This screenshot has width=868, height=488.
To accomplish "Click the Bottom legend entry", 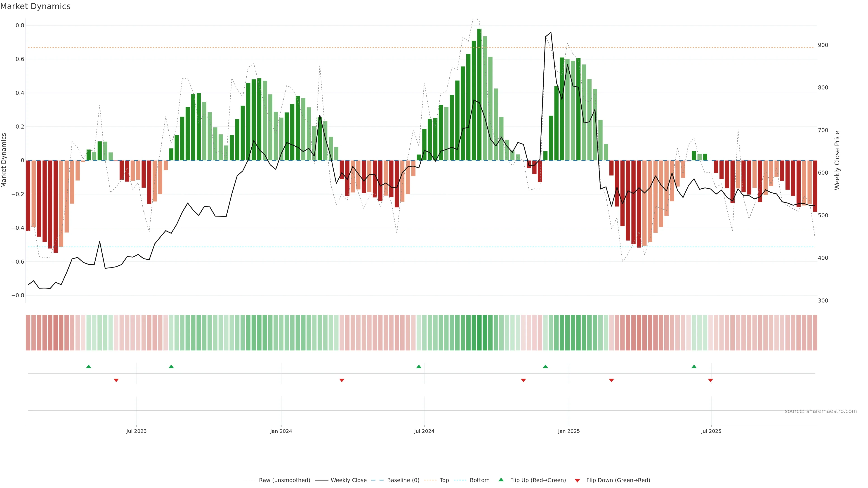I will click(479, 480).
